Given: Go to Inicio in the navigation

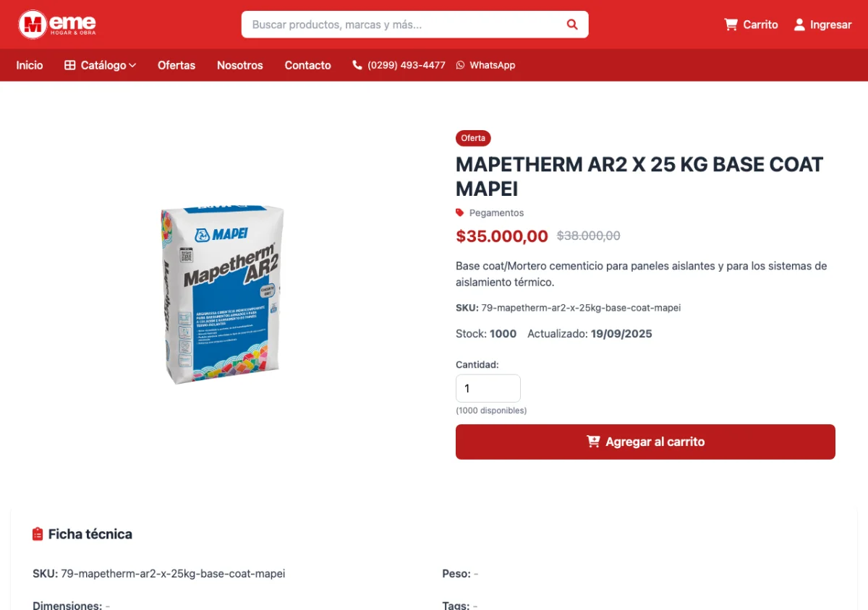Looking at the screenshot, I should click(30, 65).
